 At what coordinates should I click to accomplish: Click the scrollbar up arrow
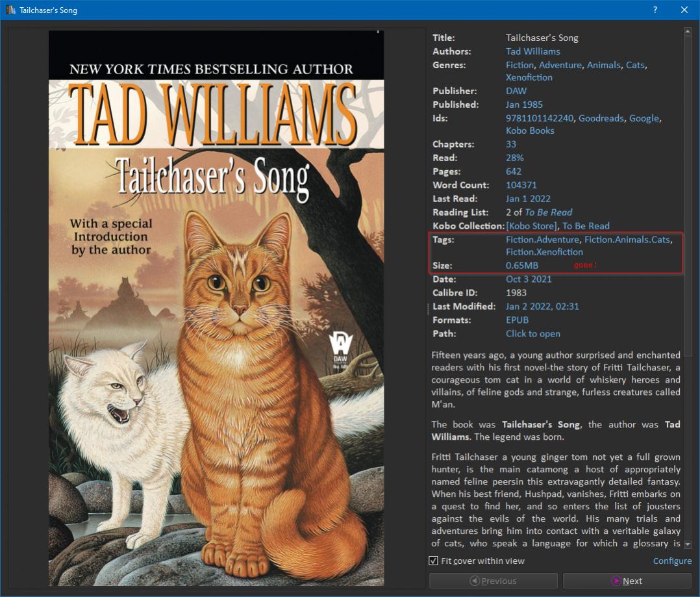(x=688, y=31)
